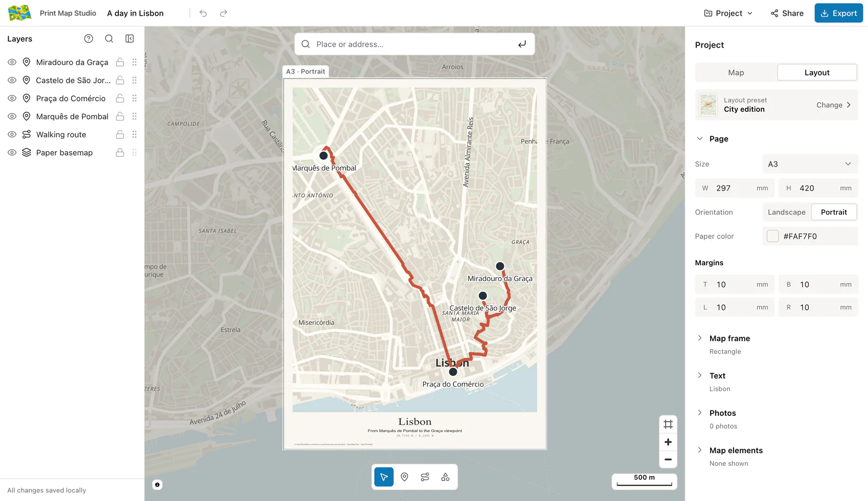This screenshot has height=501, width=868.
Task: Zoom out with the minus button
Action: pos(668,459)
